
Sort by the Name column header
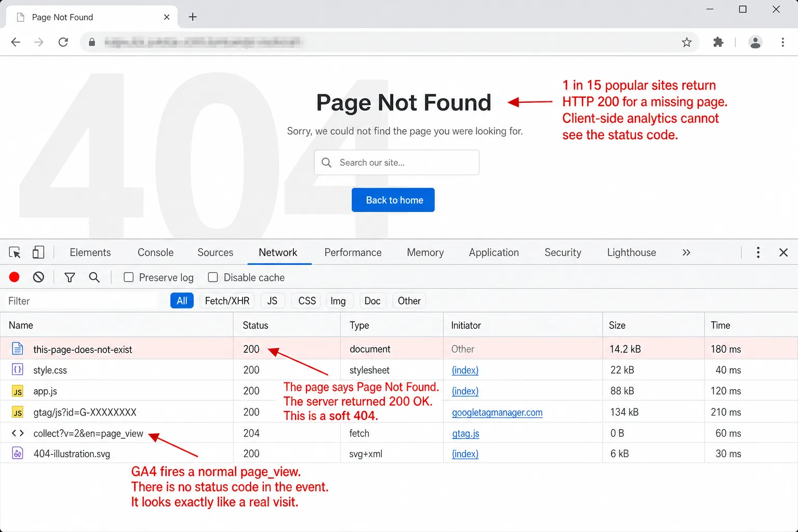tap(117, 325)
